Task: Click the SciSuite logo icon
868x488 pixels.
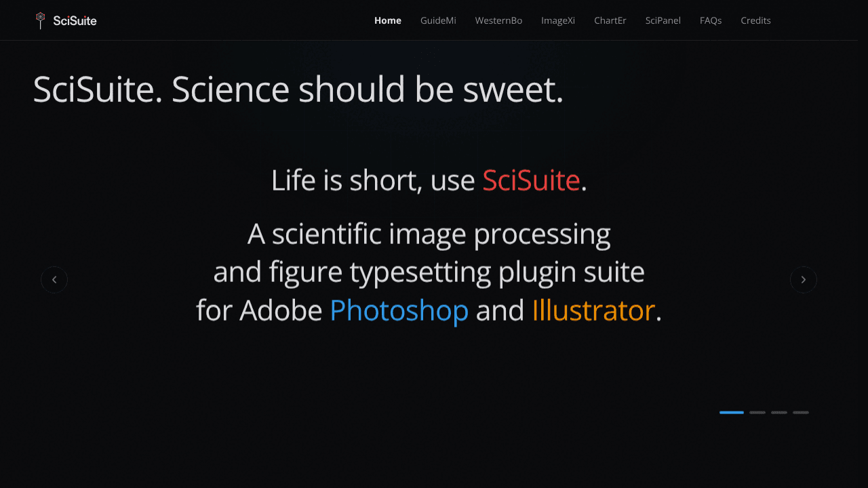Action: coord(41,20)
